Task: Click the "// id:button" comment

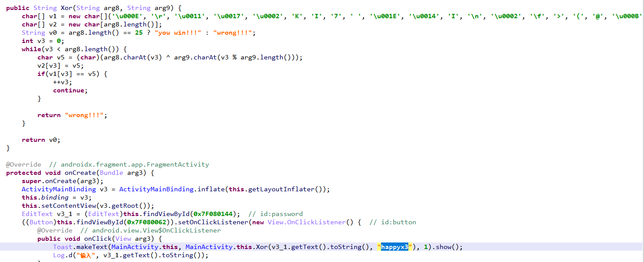Action: click(392, 222)
